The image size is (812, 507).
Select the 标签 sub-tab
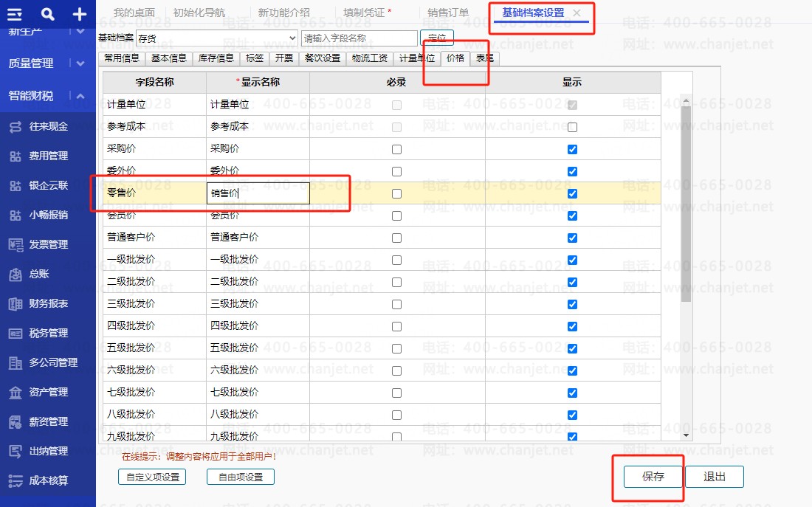(254, 58)
